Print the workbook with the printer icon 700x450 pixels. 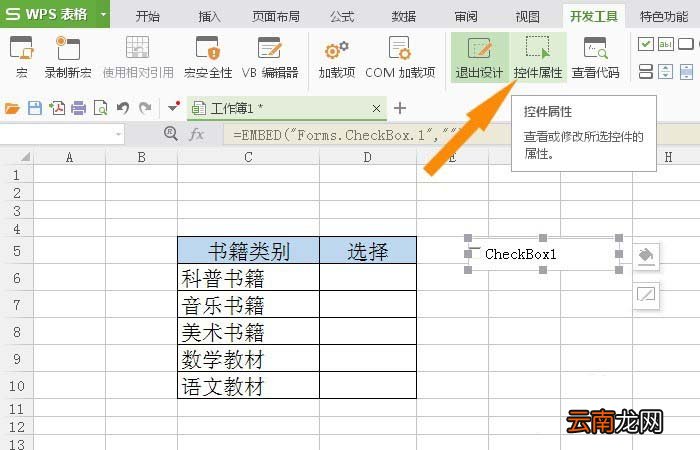click(x=79, y=108)
